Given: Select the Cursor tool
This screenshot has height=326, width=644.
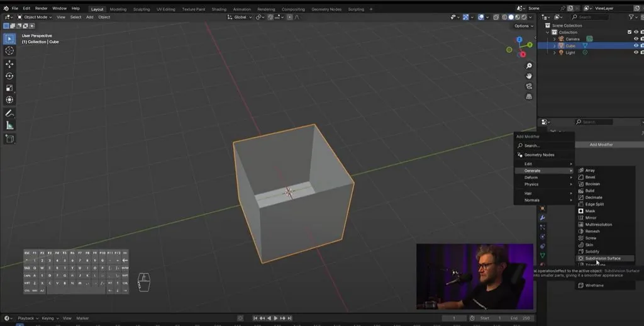Looking at the screenshot, I should pos(9,50).
